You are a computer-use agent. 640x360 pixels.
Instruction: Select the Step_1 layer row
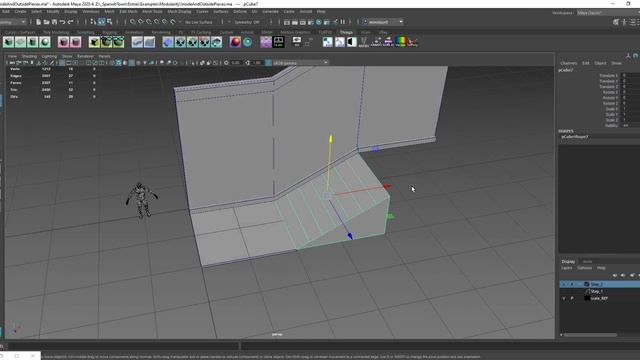click(x=600, y=291)
